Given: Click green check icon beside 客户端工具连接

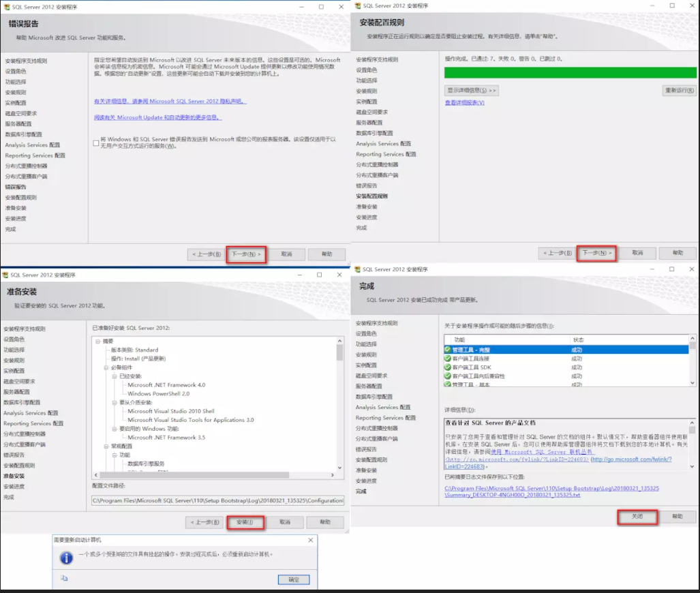Looking at the screenshot, I should point(448,359).
